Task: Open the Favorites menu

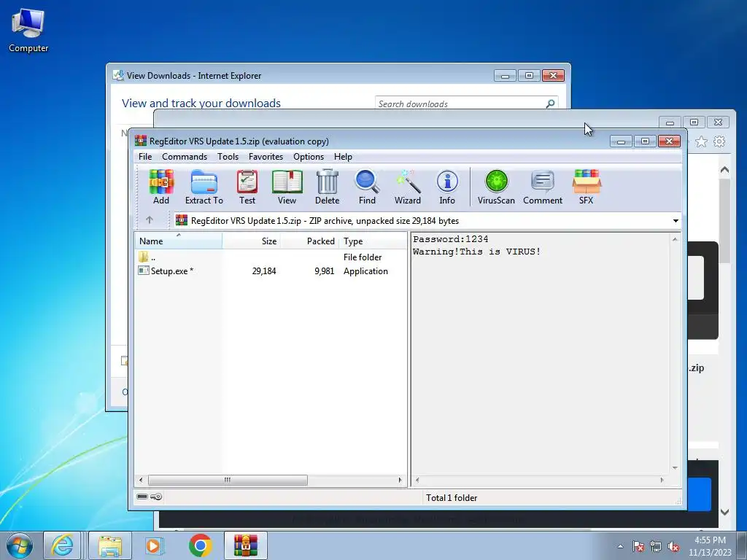Action: [x=266, y=157]
